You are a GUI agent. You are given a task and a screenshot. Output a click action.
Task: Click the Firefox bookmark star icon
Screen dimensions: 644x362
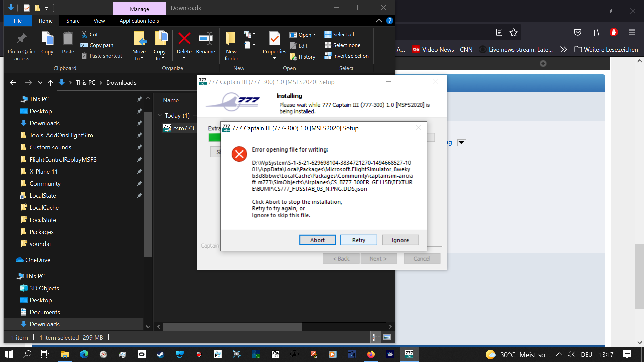(x=514, y=32)
